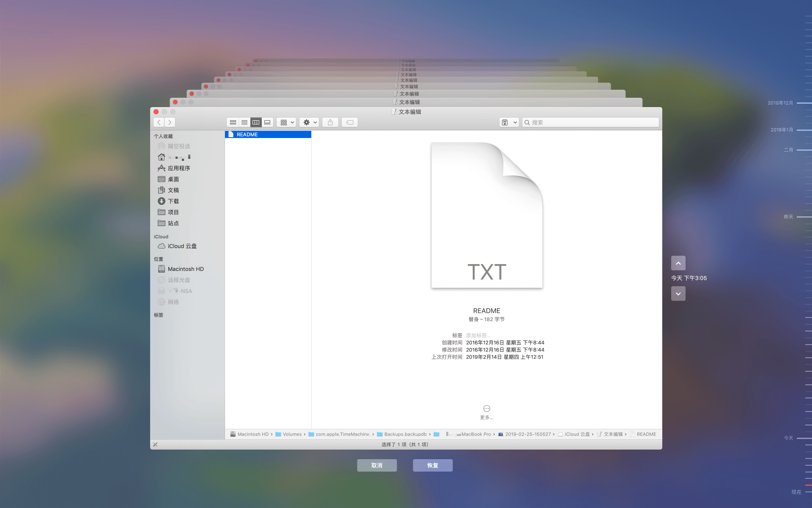The height and width of the screenshot is (508, 812).
Task: Select the NSA drive in sidebar
Action: point(175,291)
